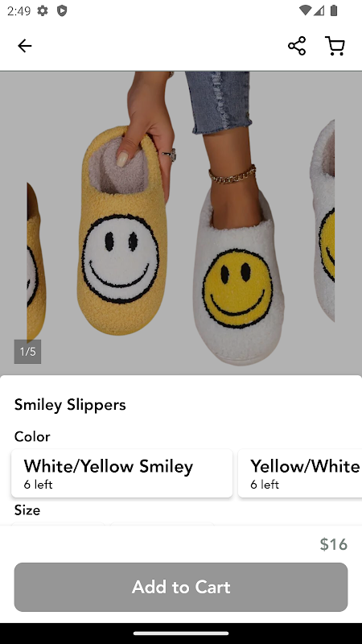The image size is (362, 644).
Task: Tap the cellular signal icon
Action: (x=319, y=10)
